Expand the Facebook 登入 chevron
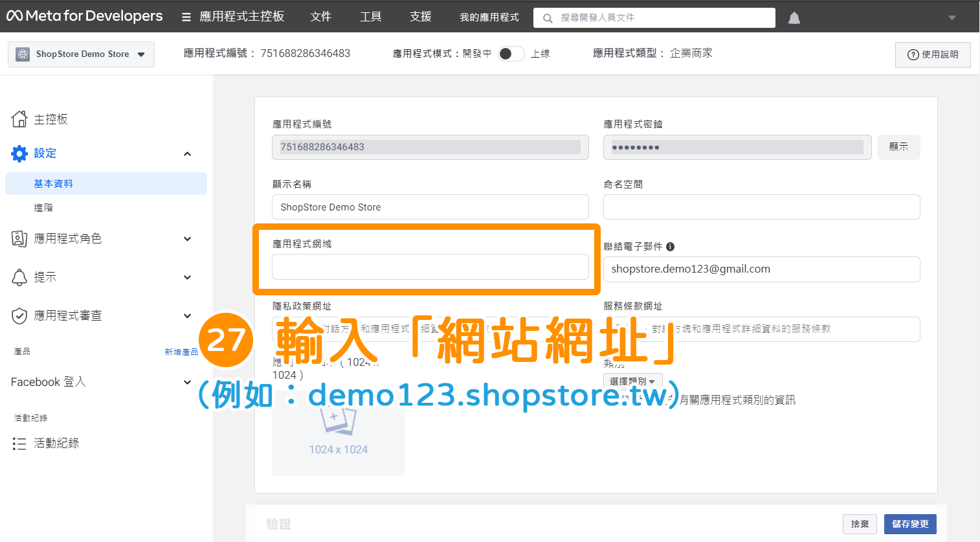The height and width of the screenshot is (542, 980). tap(187, 382)
